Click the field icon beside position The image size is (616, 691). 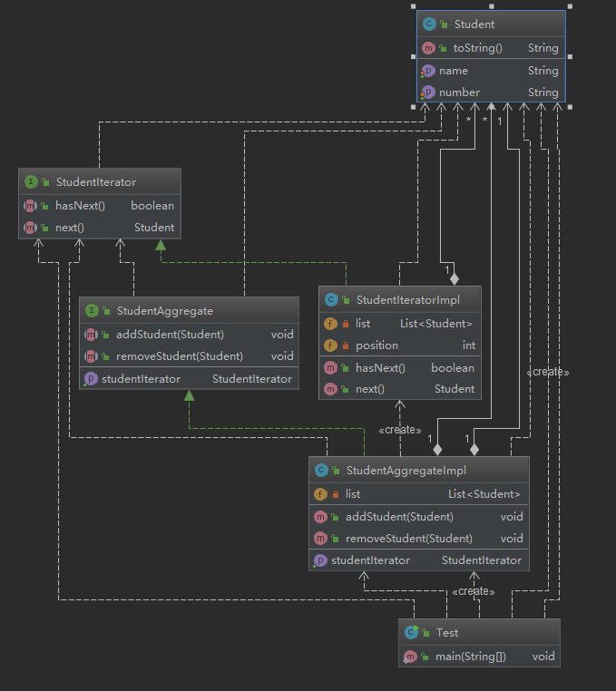(x=330, y=345)
